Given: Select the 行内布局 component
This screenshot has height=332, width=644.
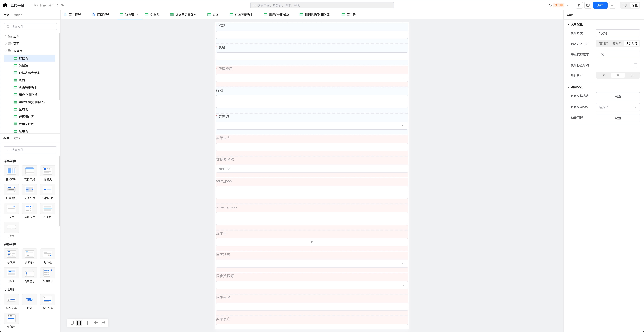Looking at the screenshot, I should (48, 192).
